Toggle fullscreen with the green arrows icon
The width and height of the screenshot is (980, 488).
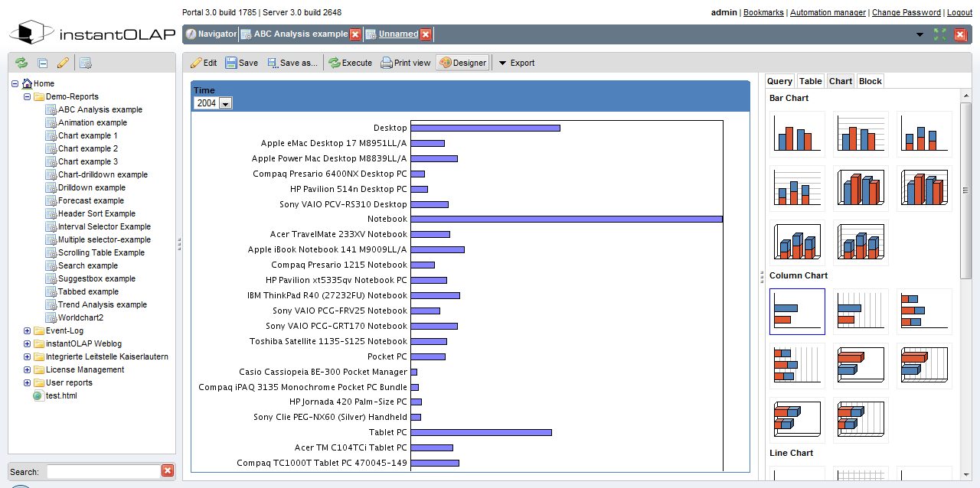point(939,34)
